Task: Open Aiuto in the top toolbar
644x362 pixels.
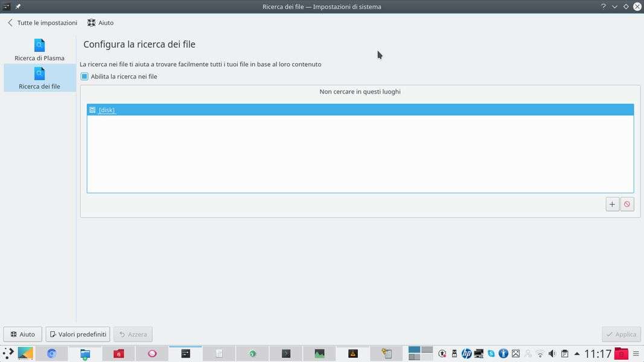Action: pos(101,22)
